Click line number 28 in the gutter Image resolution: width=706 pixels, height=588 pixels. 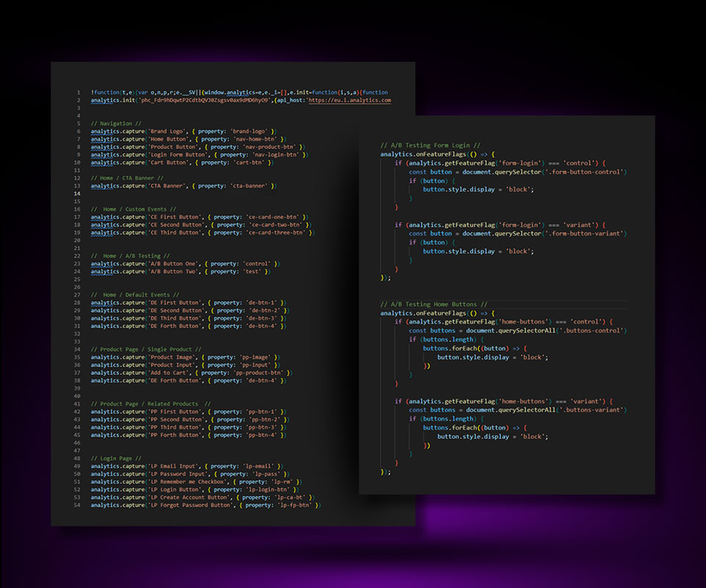point(76,303)
